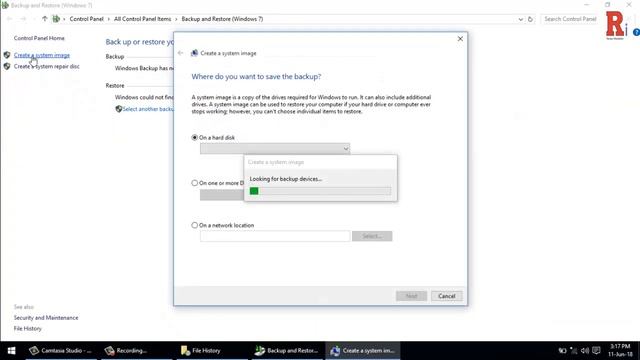The height and width of the screenshot is (360, 640).
Task: Click the Forward navigation arrow in explorer
Action: click(x=23, y=19)
